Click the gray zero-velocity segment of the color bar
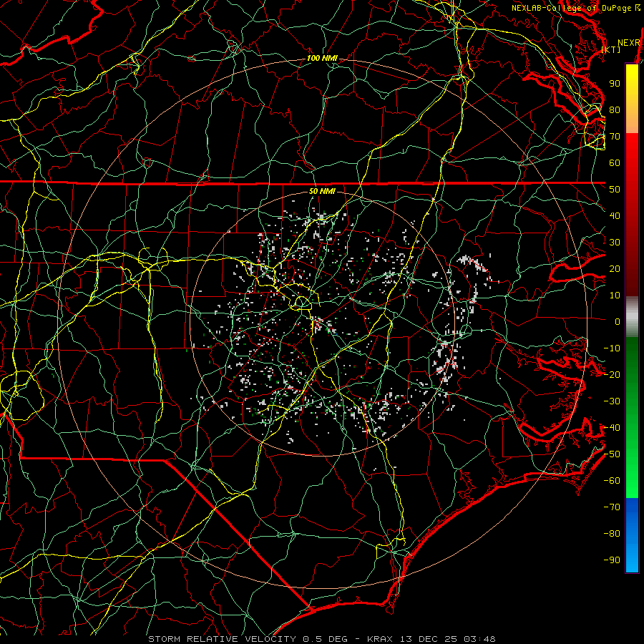 coord(632,317)
